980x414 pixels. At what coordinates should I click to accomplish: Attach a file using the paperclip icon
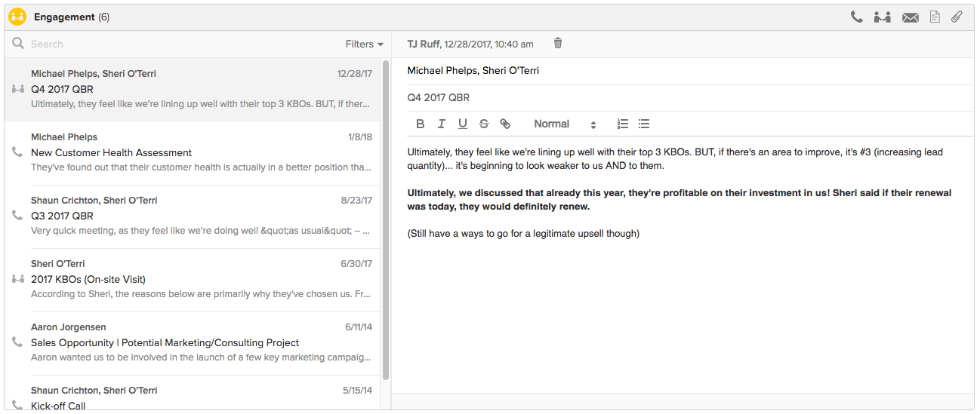(x=957, y=17)
